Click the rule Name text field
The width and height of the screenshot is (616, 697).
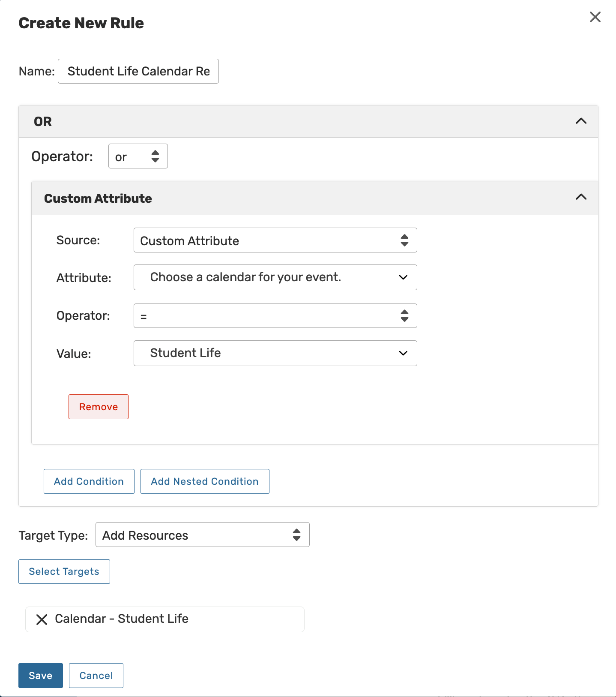pos(138,71)
